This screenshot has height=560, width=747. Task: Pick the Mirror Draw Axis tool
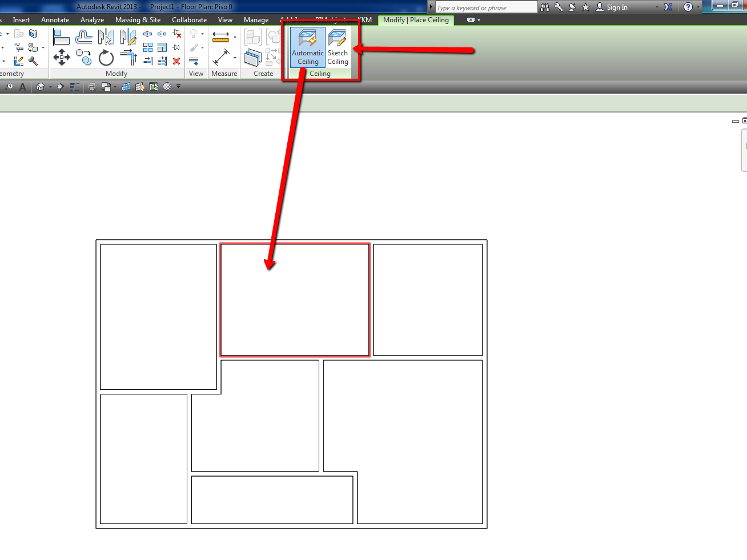click(128, 37)
